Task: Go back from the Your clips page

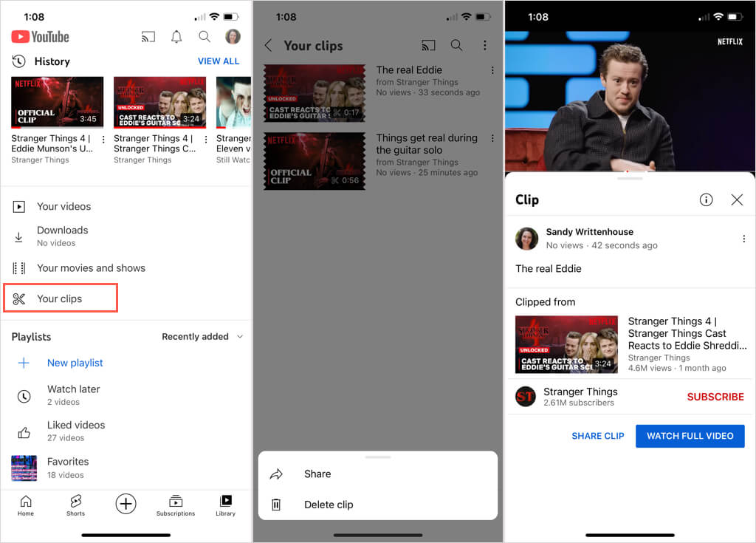Action: (x=268, y=46)
